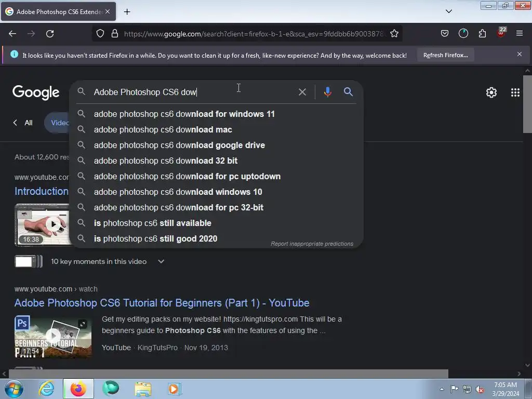Screen dimensions: 532x399
Task: Open a new browser tab
Action: (x=127, y=12)
